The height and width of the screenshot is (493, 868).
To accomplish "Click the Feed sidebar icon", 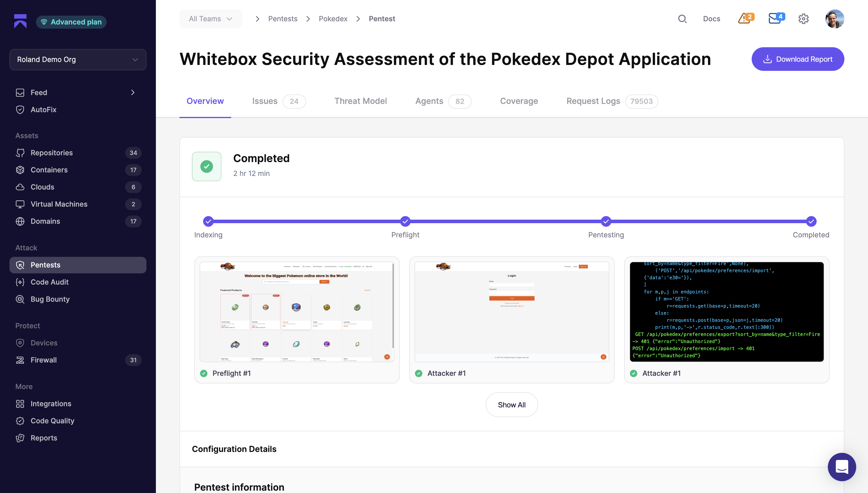I will click(20, 92).
